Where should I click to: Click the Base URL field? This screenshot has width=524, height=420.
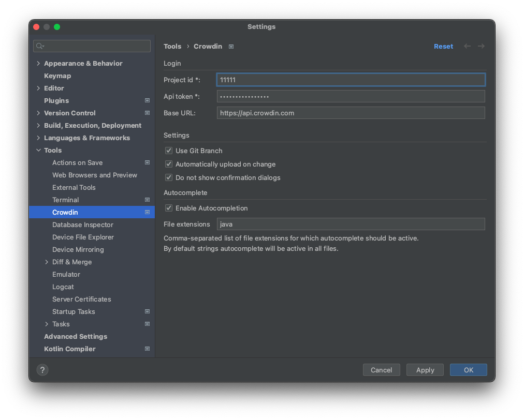point(351,113)
